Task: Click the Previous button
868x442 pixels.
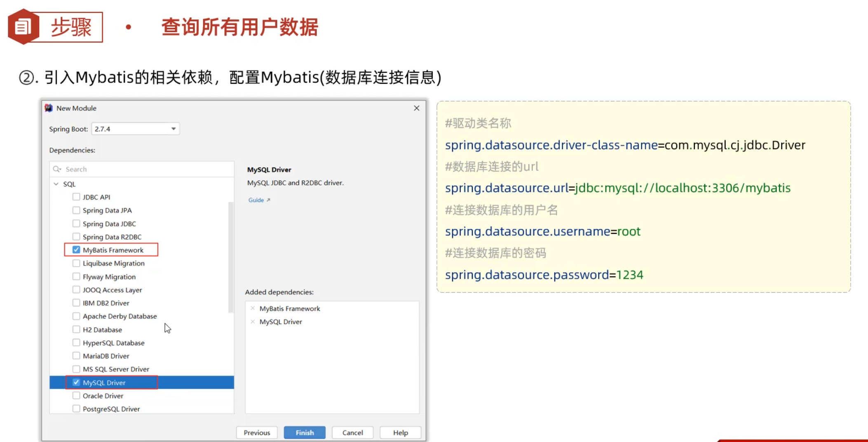Action: point(256,432)
